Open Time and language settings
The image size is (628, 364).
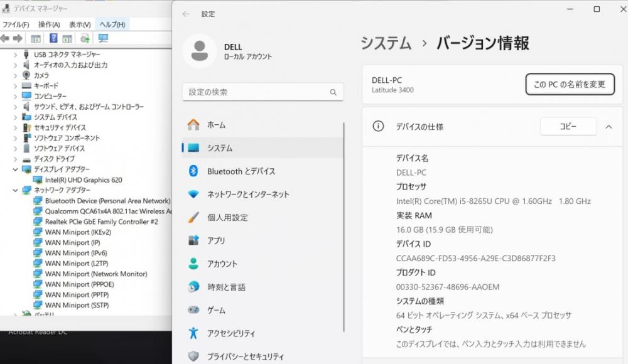(263, 287)
